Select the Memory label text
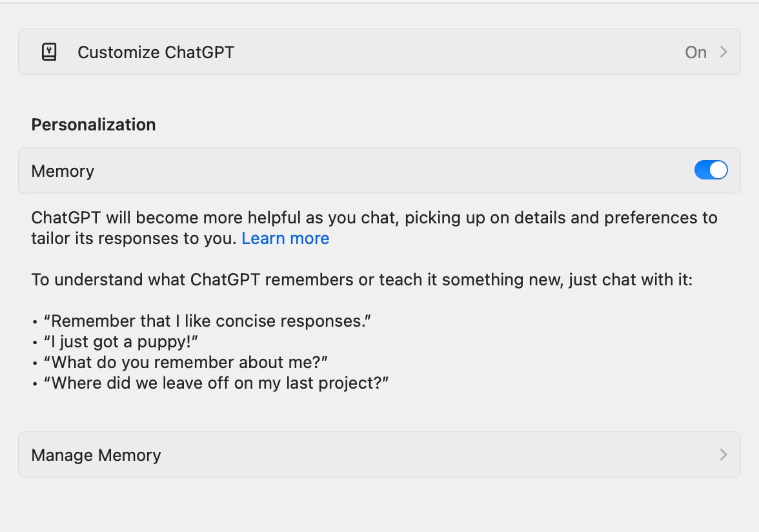This screenshot has width=759, height=532. [63, 171]
